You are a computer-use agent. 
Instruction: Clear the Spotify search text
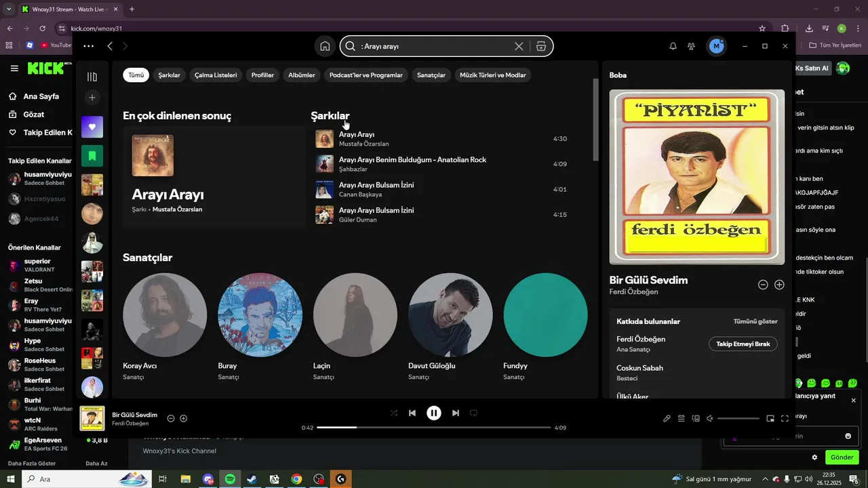pos(519,46)
